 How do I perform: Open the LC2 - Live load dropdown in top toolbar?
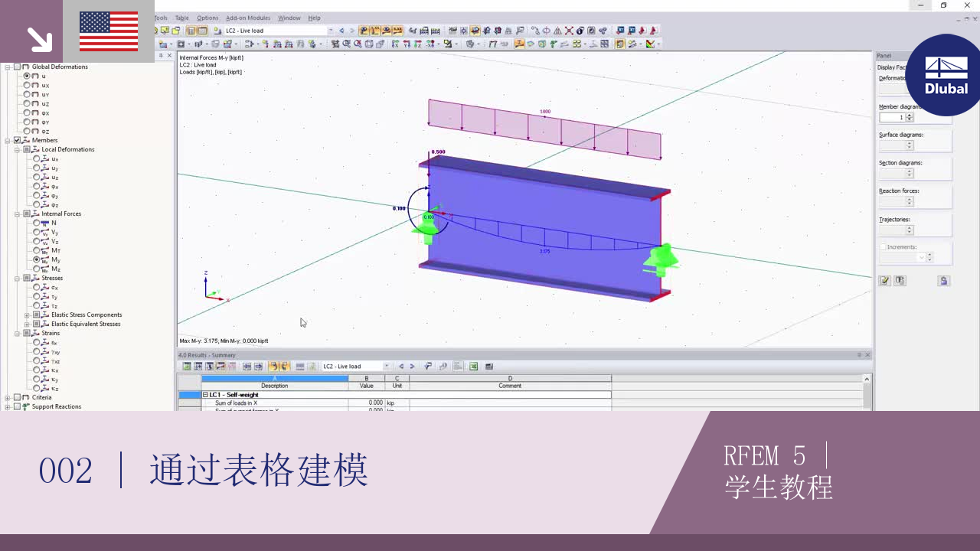tap(331, 31)
